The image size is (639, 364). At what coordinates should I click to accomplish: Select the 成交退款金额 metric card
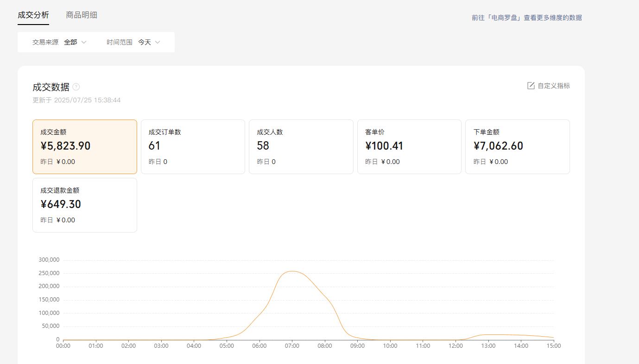pyautogui.click(x=85, y=205)
